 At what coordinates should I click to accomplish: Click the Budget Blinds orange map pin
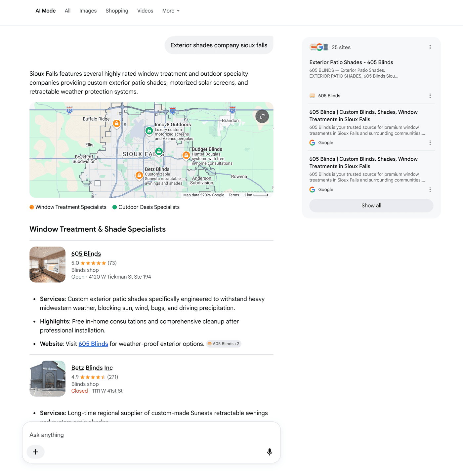[x=186, y=155]
